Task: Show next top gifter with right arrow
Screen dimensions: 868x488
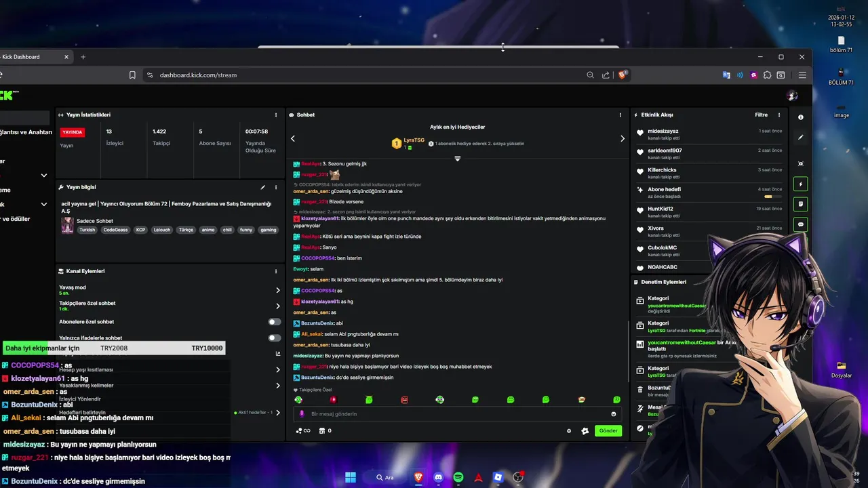Action: [x=623, y=139]
